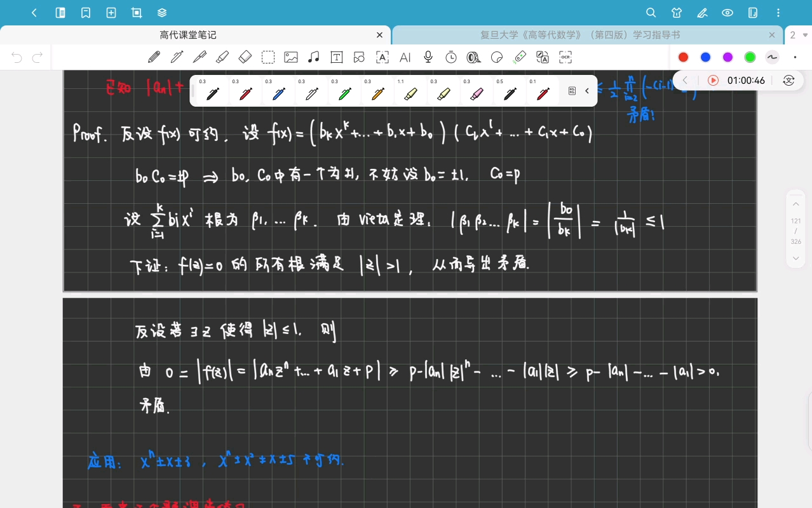Open the more options menu
This screenshot has height=508, width=812.
point(779,13)
